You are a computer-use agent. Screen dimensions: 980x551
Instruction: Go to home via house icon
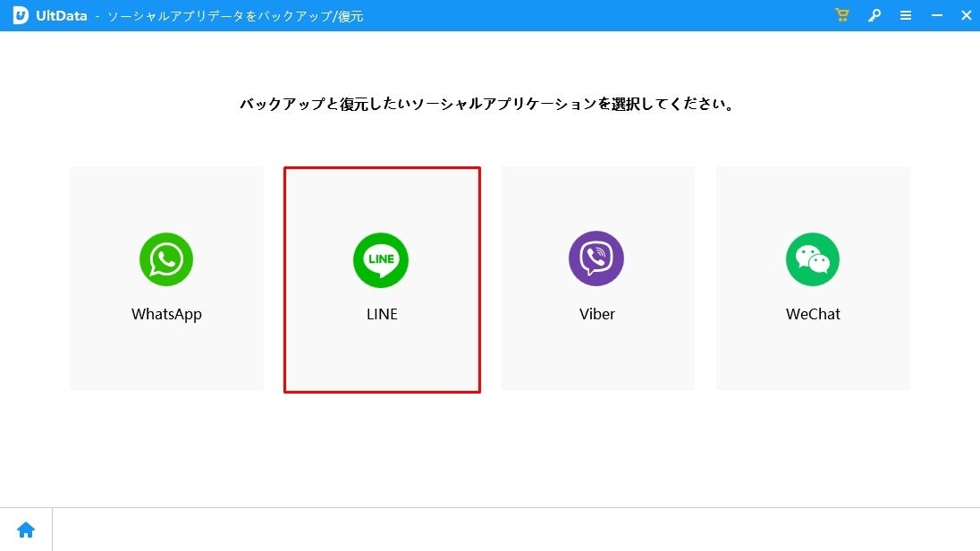click(x=26, y=530)
